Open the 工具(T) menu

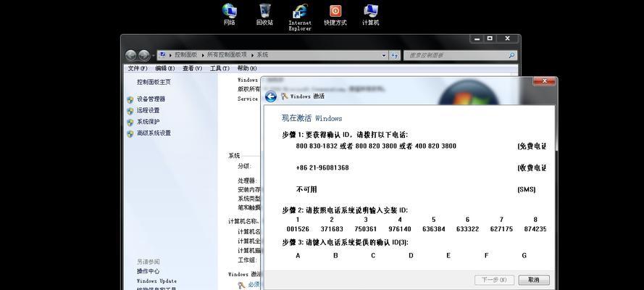tap(219, 68)
